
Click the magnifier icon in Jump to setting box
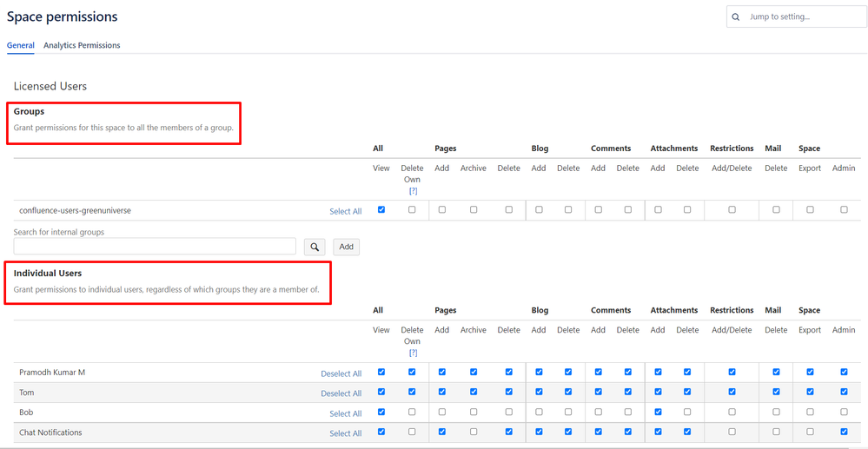tap(736, 17)
